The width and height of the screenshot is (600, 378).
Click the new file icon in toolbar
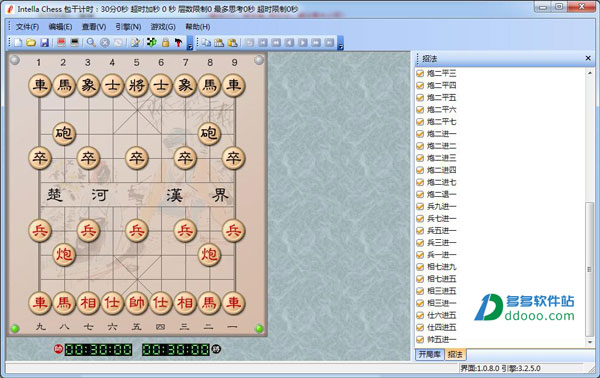(18, 42)
